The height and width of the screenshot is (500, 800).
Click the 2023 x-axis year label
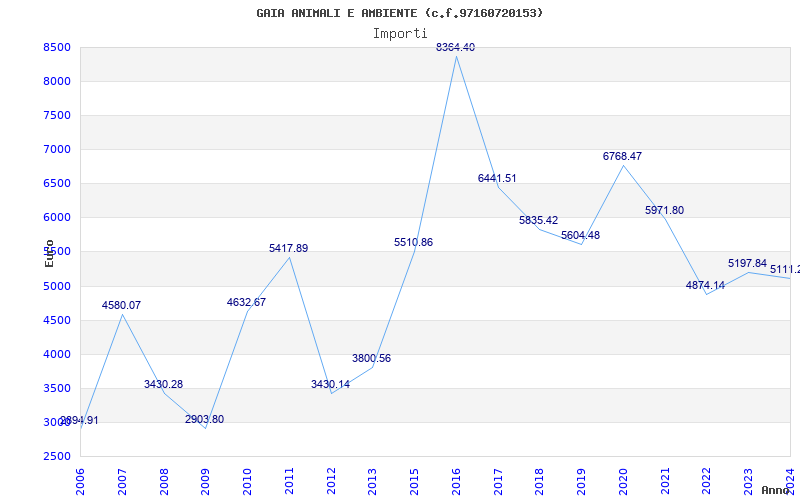coord(748,482)
